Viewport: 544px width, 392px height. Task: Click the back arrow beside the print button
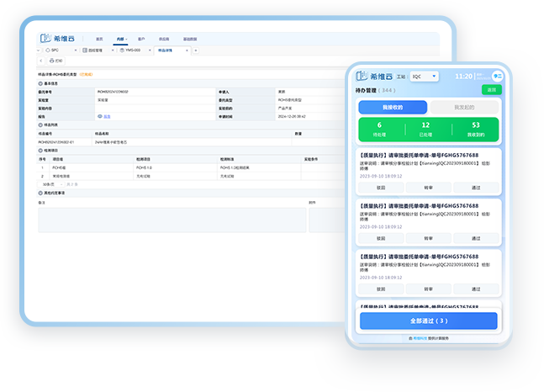coord(41,61)
